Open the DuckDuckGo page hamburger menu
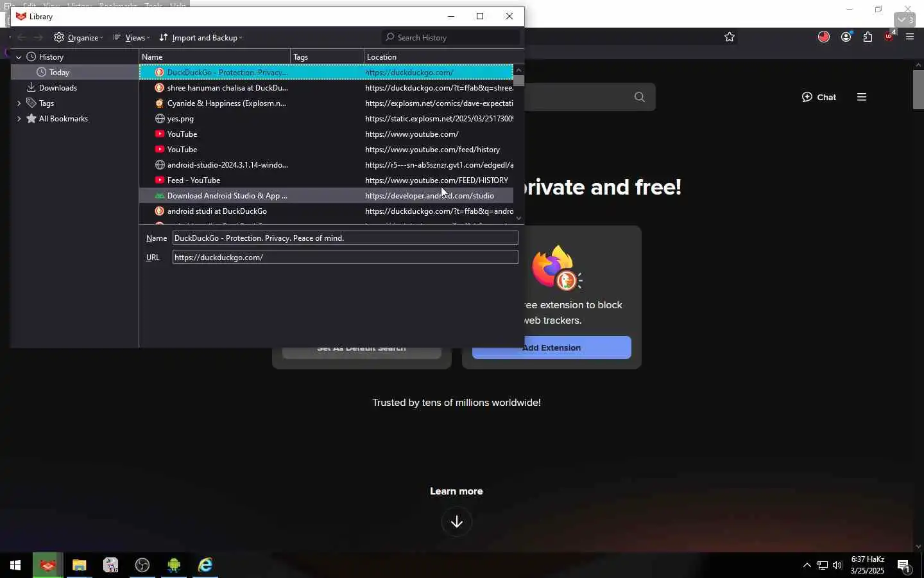924x578 pixels. pyautogui.click(x=862, y=98)
